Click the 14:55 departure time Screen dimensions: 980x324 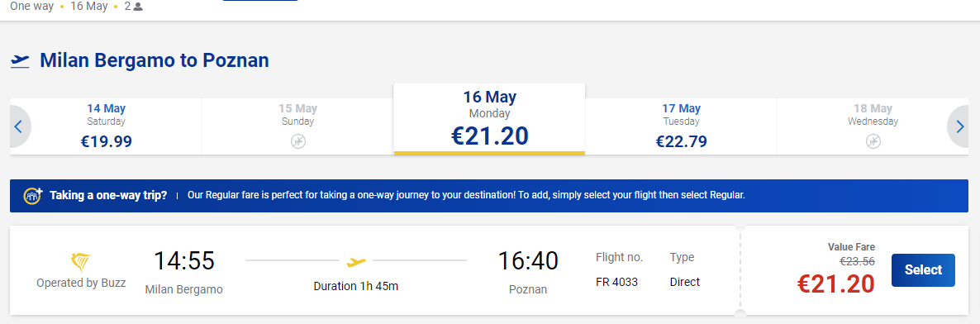point(183,261)
